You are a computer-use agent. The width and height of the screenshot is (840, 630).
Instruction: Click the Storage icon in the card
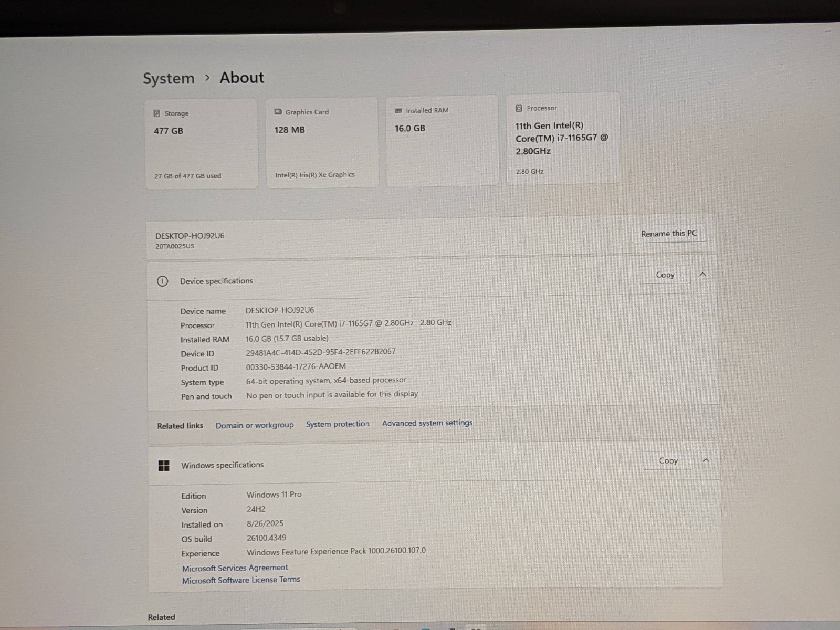(157, 113)
